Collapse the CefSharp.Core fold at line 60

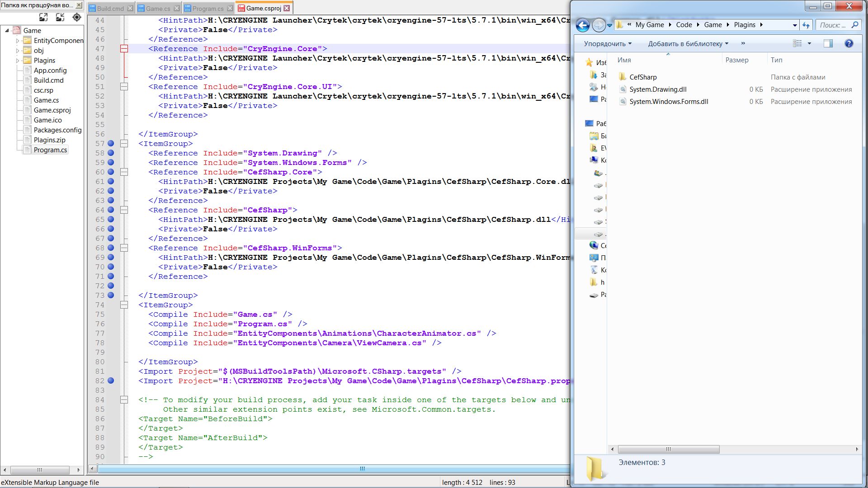pyautogui.click(x=124, y=172)
